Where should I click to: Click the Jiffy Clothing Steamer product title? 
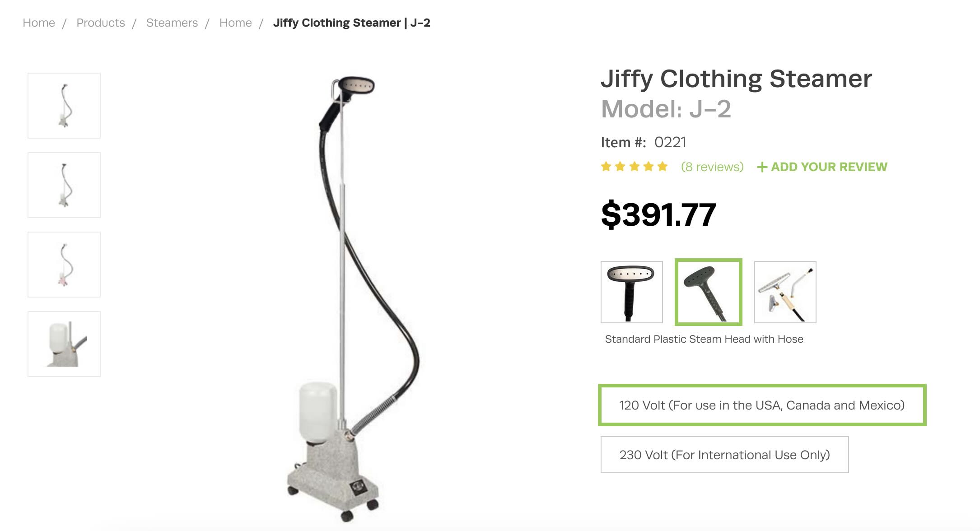coord(736,79)
